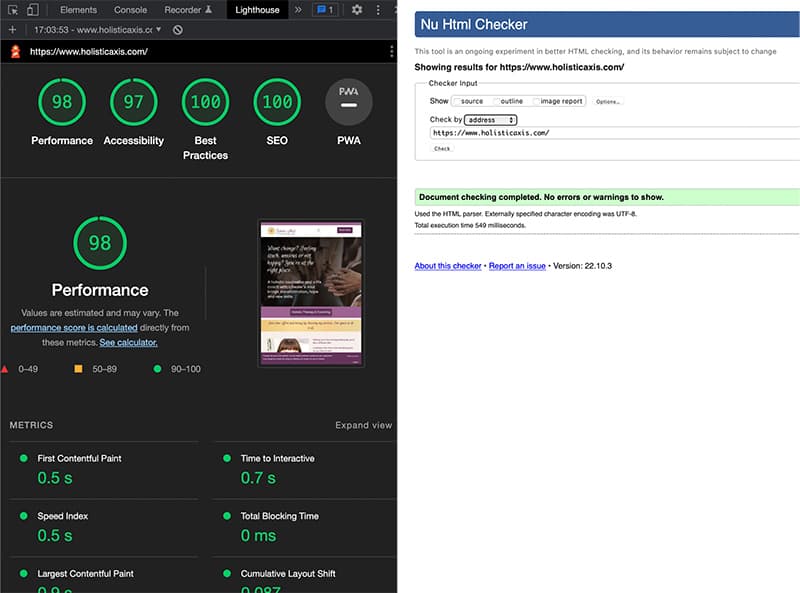Click the orange 50–89 legend square
This screenshot has width=800, height=593.
coord(78,368)
